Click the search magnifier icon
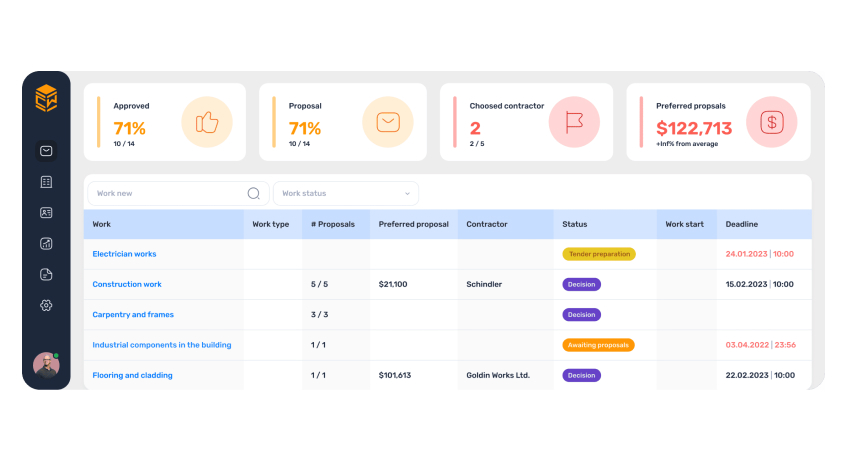The width and height of the screenshot is (847, 460). point(254,194)
